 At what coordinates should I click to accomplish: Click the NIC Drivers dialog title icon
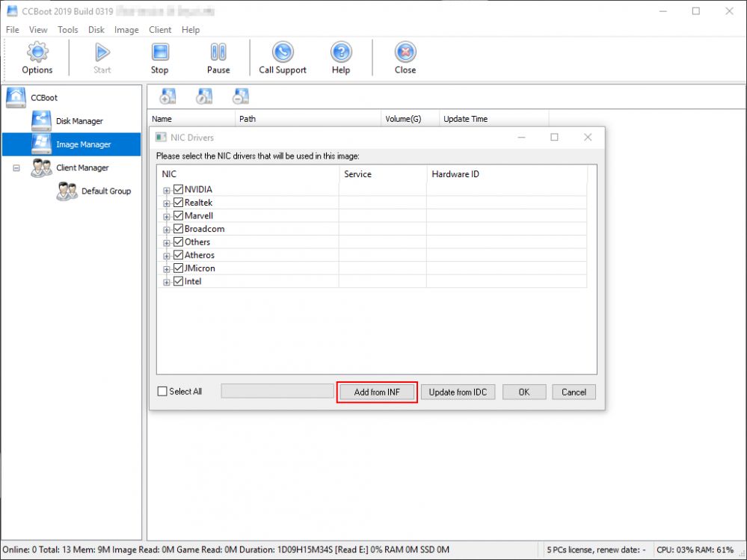click(161, 137)
